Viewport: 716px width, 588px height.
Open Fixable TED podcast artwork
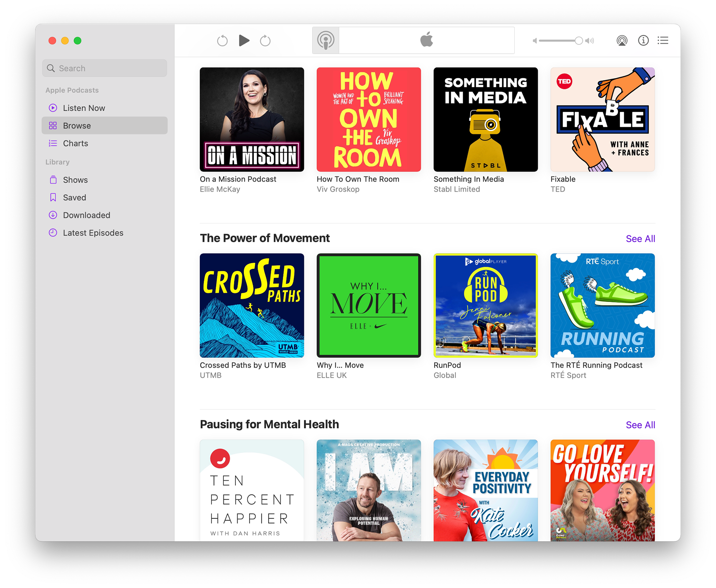pos(603,119)
